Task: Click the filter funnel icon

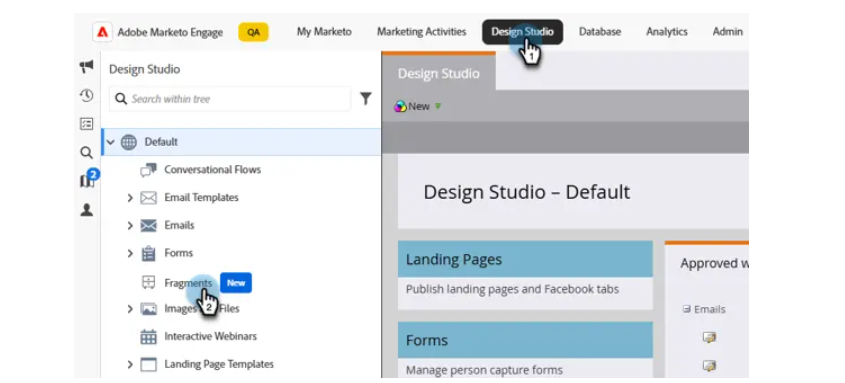Action: (x=366, y=99)
